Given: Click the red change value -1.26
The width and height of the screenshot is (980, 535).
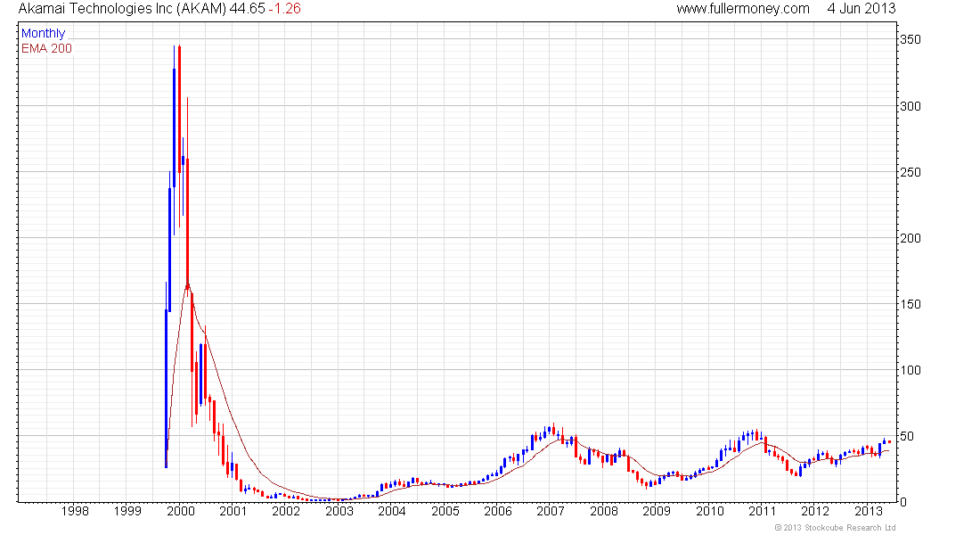Looking at the screenshot, I should [x=284, y=9].
